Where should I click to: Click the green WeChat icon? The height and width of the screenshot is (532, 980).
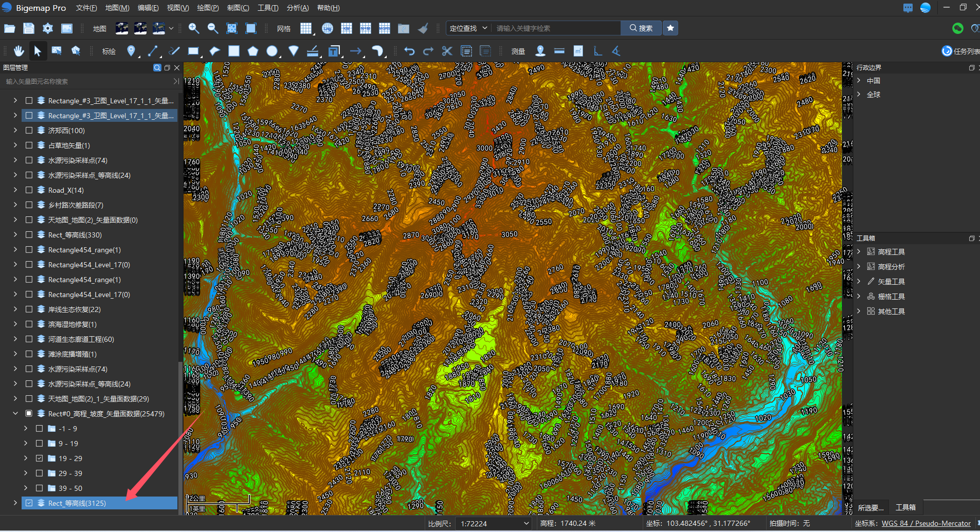point(957,28)
